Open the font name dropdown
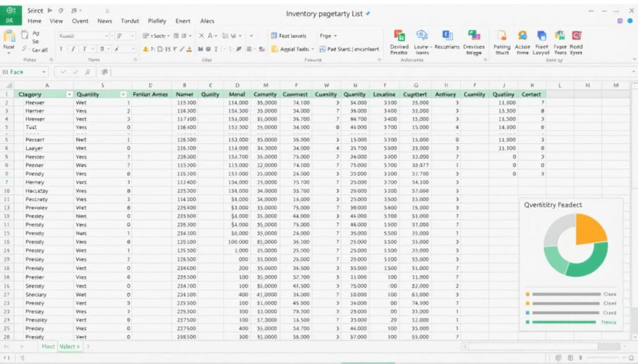This screenshot has height=364, width=638. pos(107,36)
